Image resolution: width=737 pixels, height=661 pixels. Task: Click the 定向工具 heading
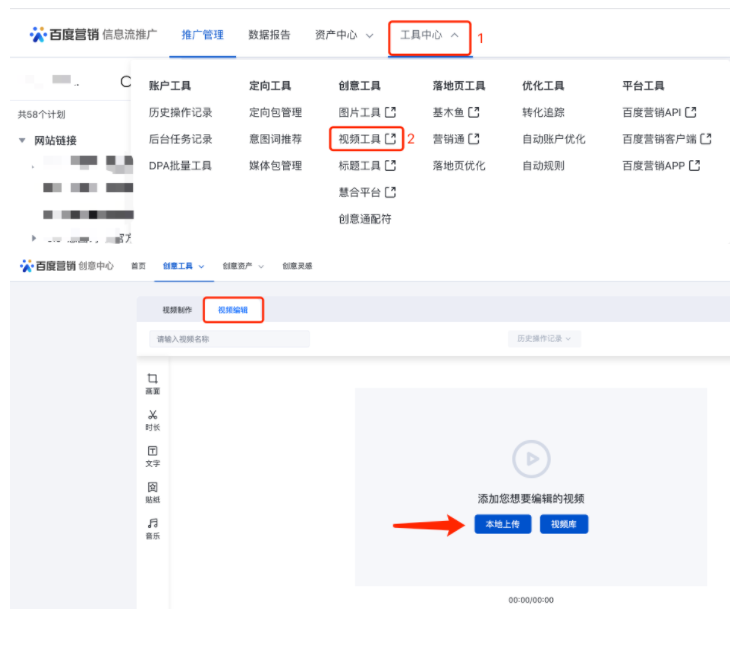[270, 86]
